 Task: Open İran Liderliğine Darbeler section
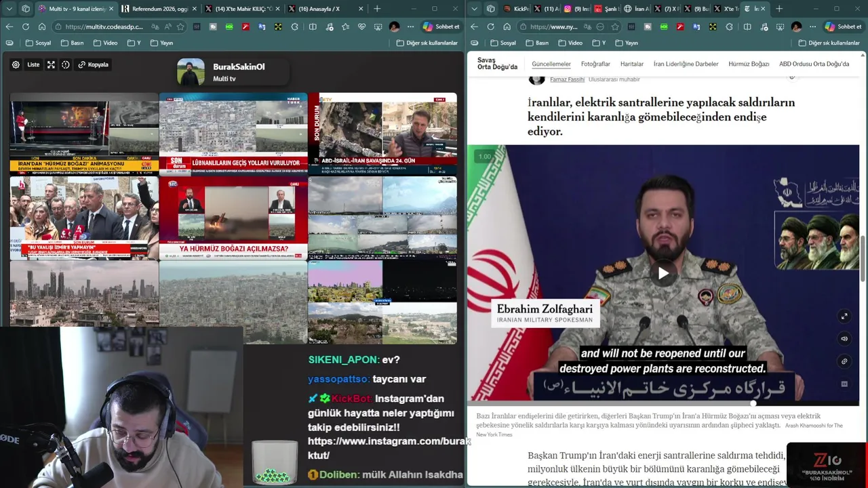tap(686, 64)
